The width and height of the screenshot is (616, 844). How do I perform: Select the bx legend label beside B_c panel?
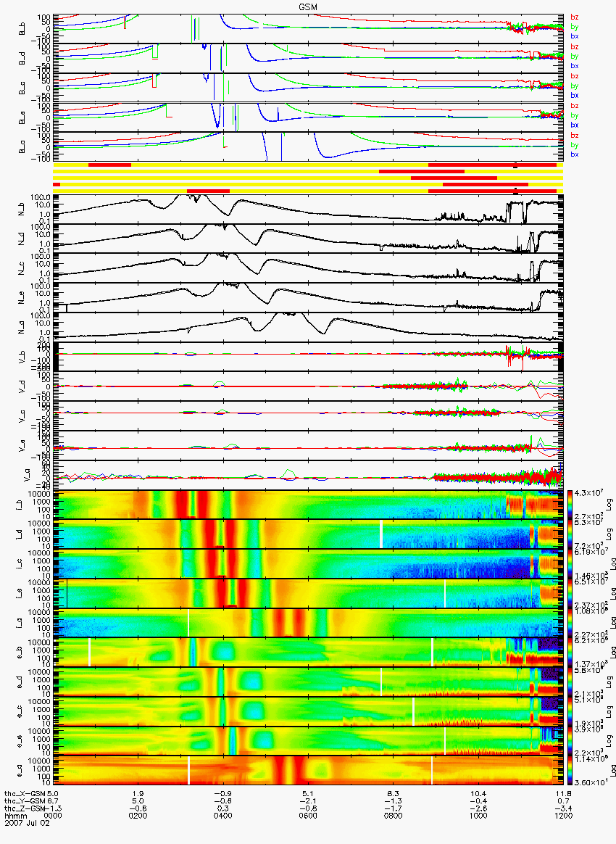pos(575,95)
